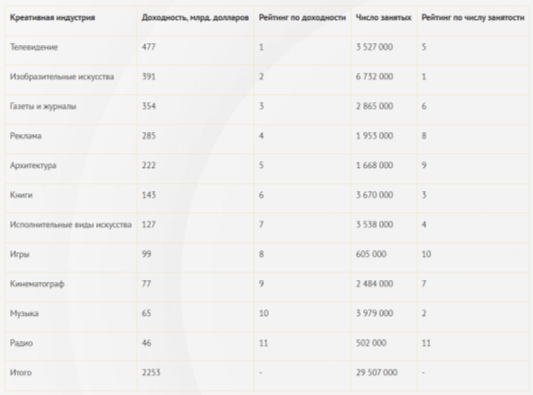
Task: Select the television income value 477
Action: point(149,47)
